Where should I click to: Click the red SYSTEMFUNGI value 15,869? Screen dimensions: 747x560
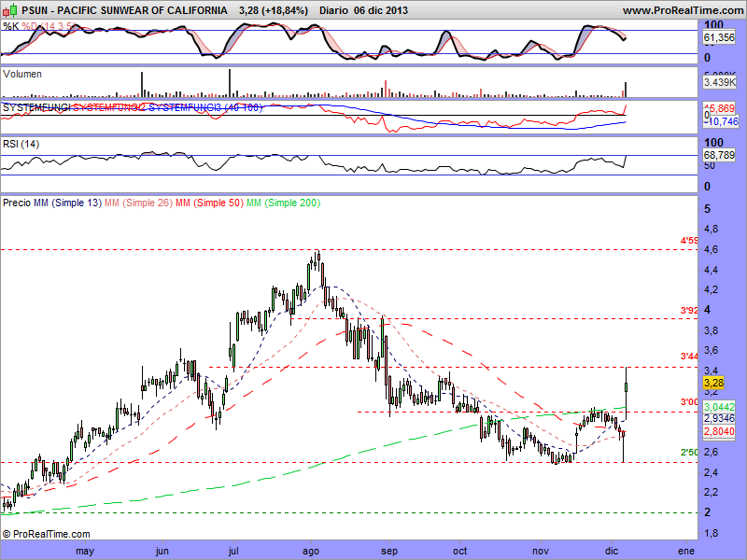(722, 109)
